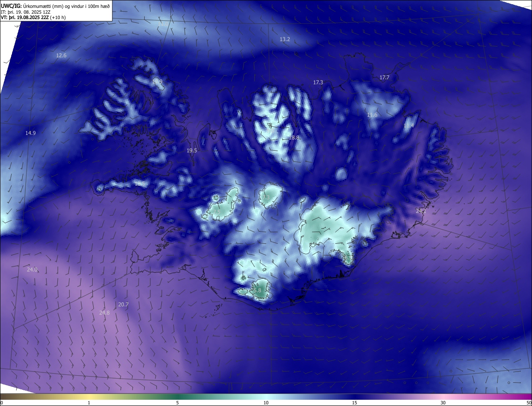532x406 pixels.
Task: Pick the 18.8 value over north Iceland
Action: coord(294,137)
